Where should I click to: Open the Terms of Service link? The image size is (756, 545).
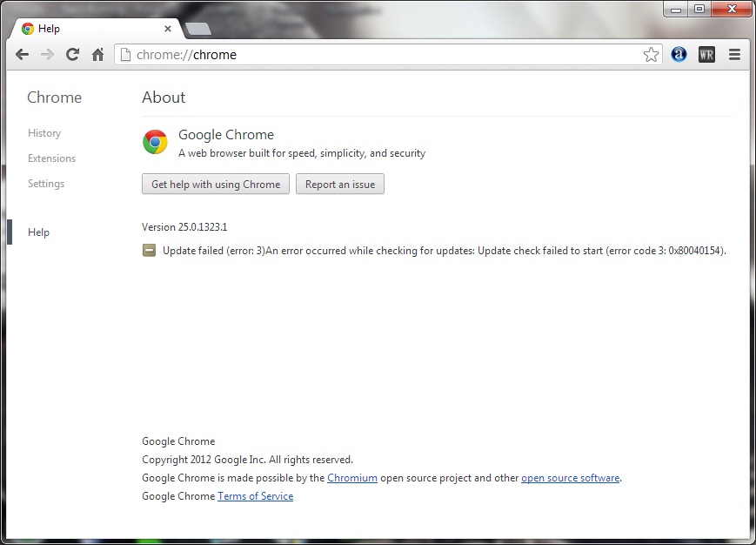click(x=255, y=495)
